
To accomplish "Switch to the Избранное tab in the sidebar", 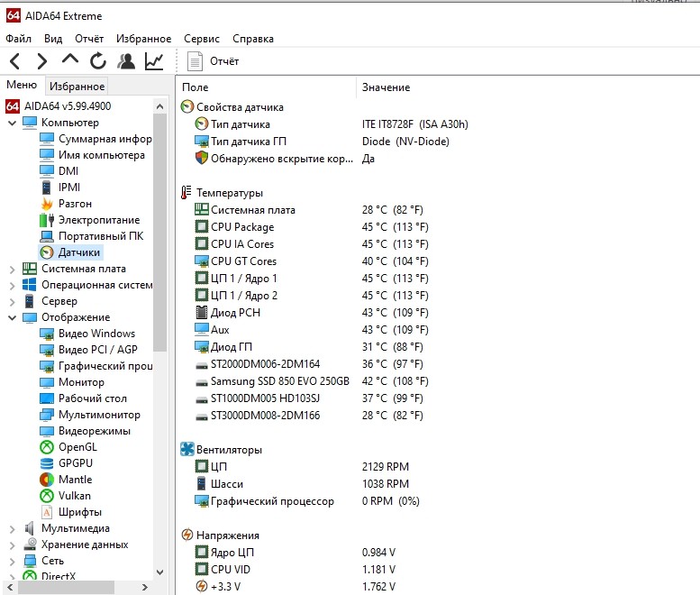I will pyautogui.click(x=77, y=87).
